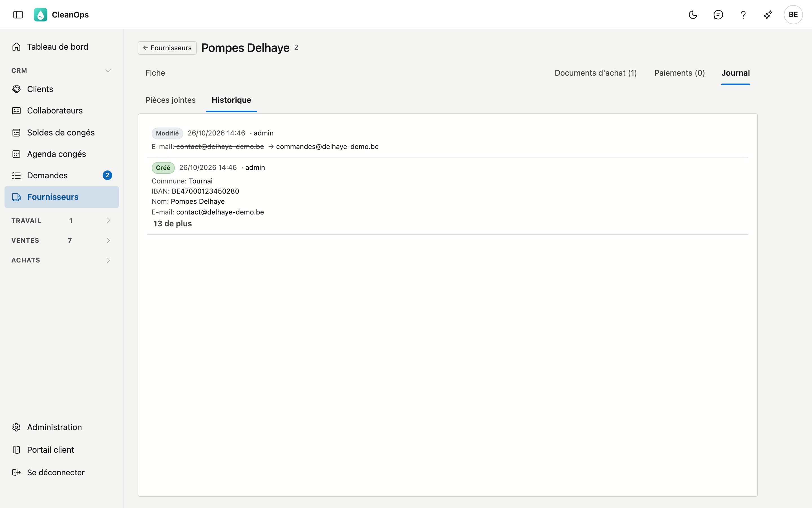The image size is (812, 508).
Task: Switch to Pièces jointes subtab
Action: coord(171,100)
